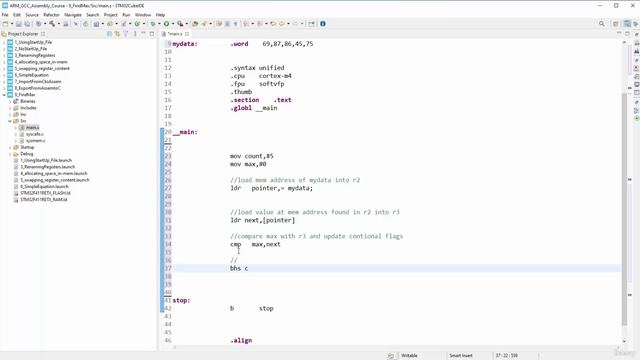Collapse the Src folder
Image resolution: width=640 pixels, height=360 pixels.
pyautogui.click(x=10, y=121)
